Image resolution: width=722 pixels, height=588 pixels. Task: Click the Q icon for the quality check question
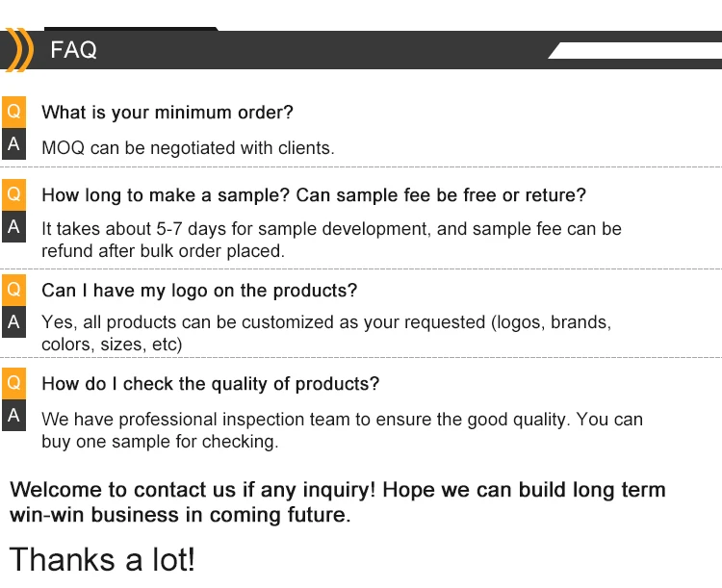coord(13,383)
